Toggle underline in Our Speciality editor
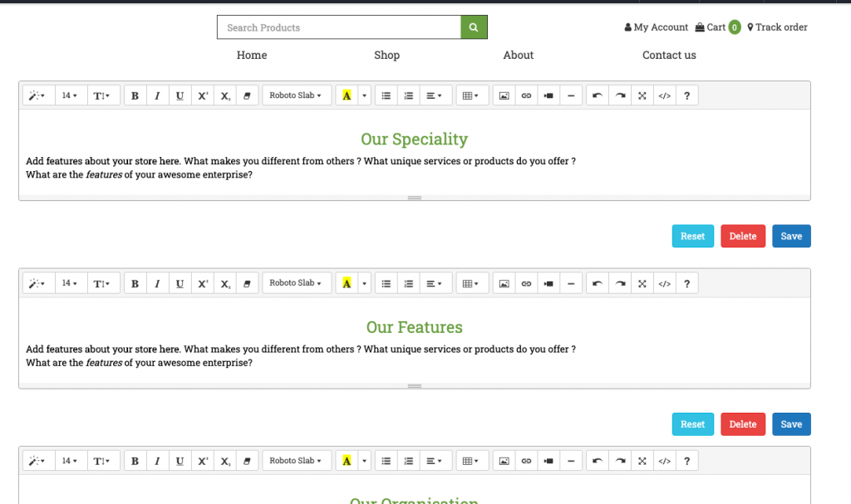The width and height of the screenshot is (851, 504). (180, 95)
